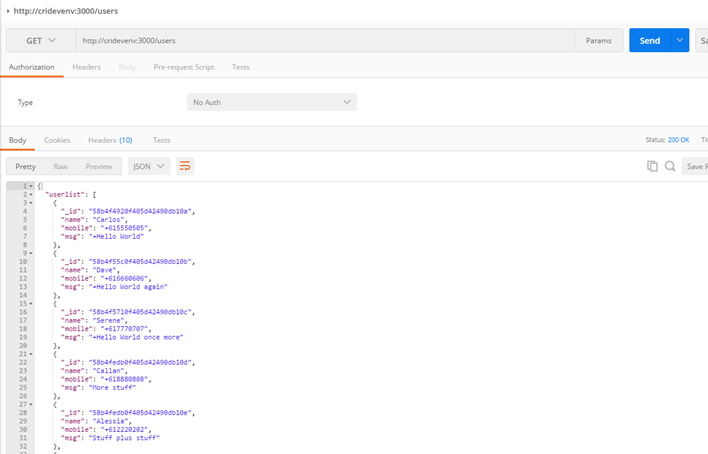
Task: Switch to response Cookies tab
Action: pyautogui.click(x=57, y=140)
